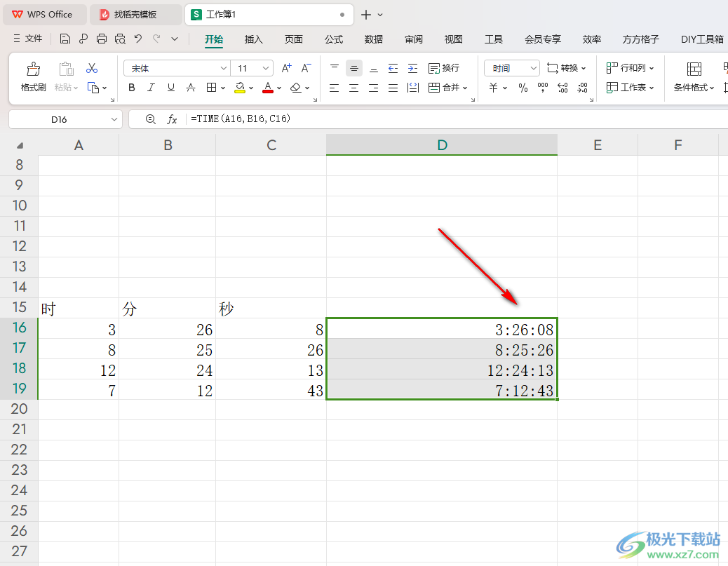Screen dimensions: 728x566
Task: Click the increase decimal places icon
Action: (562, 87)
